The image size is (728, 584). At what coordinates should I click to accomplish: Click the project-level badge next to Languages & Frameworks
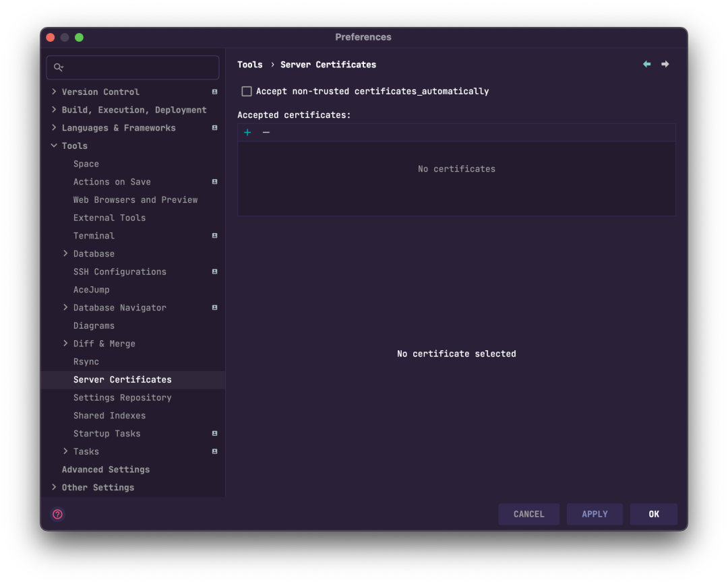tap(214, 127)
